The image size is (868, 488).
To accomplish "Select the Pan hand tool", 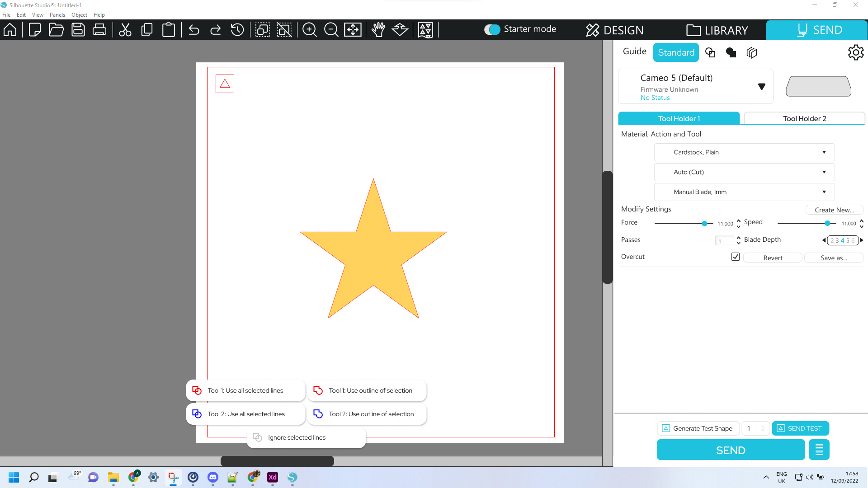I will coord(378,30).
